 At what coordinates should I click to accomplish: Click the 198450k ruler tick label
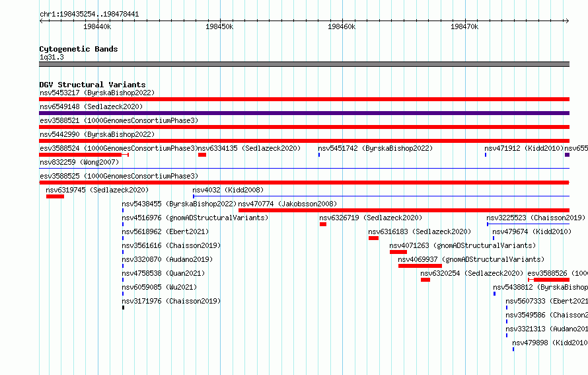pyautogui.click(x=219, y=26)
